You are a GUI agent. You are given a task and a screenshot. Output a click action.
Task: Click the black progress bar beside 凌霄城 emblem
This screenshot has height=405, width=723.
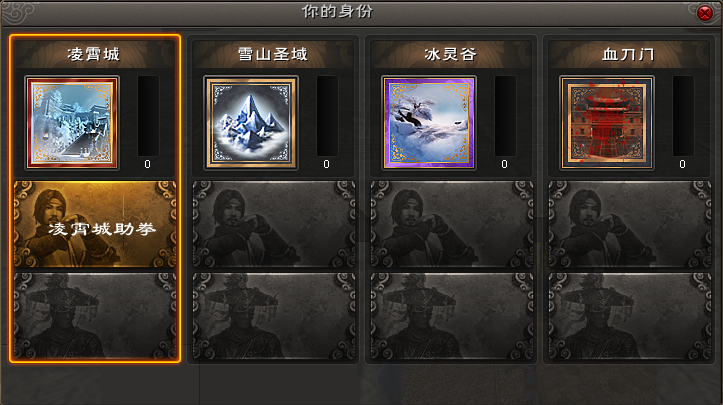click(x=148, y=116)
